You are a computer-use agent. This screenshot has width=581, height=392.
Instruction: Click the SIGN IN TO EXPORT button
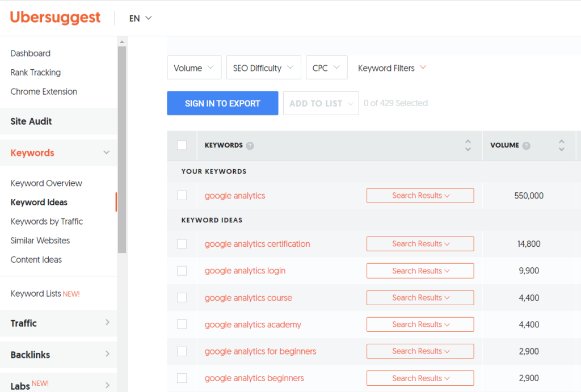[x=222, y=103]
